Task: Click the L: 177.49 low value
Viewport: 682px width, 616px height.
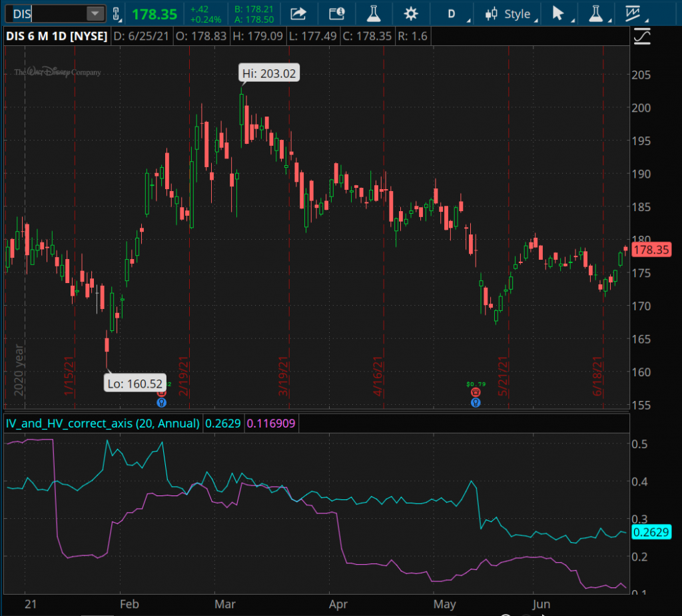Action: 313,36
